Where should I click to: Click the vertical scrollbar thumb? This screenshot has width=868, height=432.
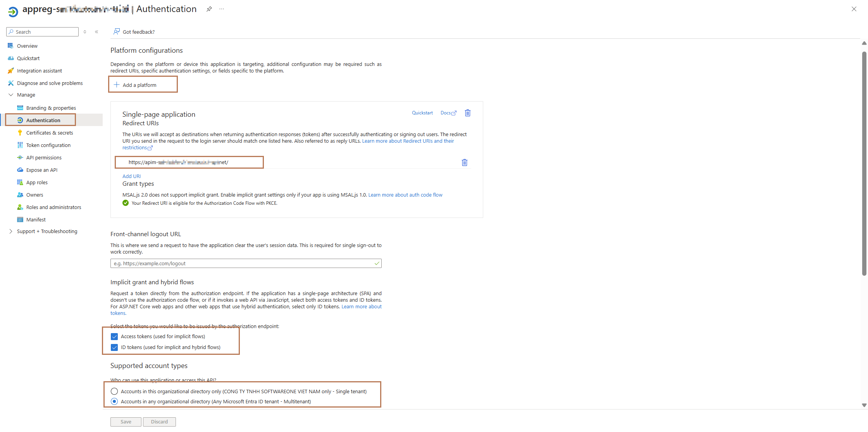click(x=864, y=163)
